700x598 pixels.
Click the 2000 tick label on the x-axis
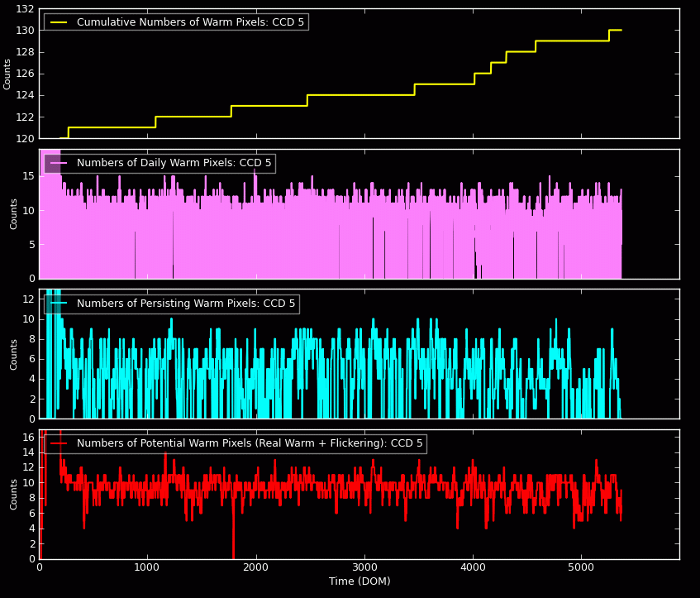[x=256, y=568]
